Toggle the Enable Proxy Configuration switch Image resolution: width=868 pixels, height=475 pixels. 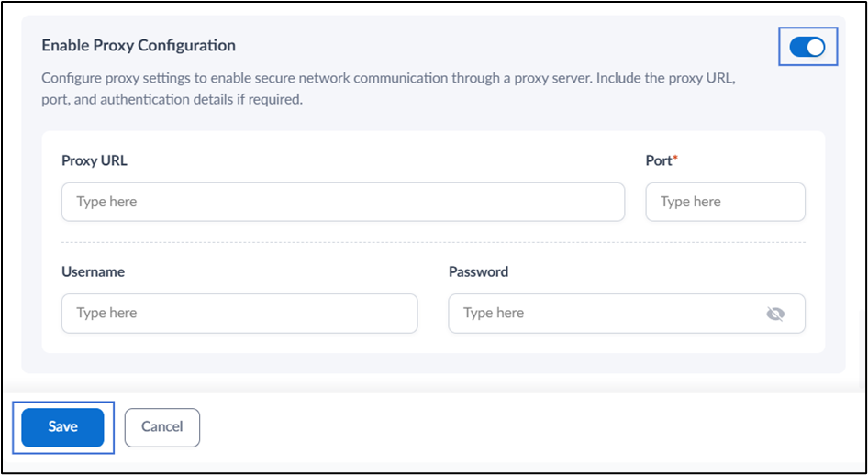[807, 47]
